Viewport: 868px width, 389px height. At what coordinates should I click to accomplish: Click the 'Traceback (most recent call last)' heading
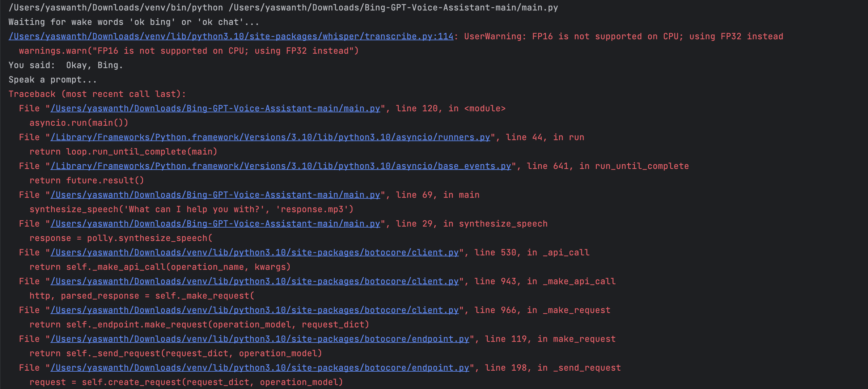coord(97,94)
